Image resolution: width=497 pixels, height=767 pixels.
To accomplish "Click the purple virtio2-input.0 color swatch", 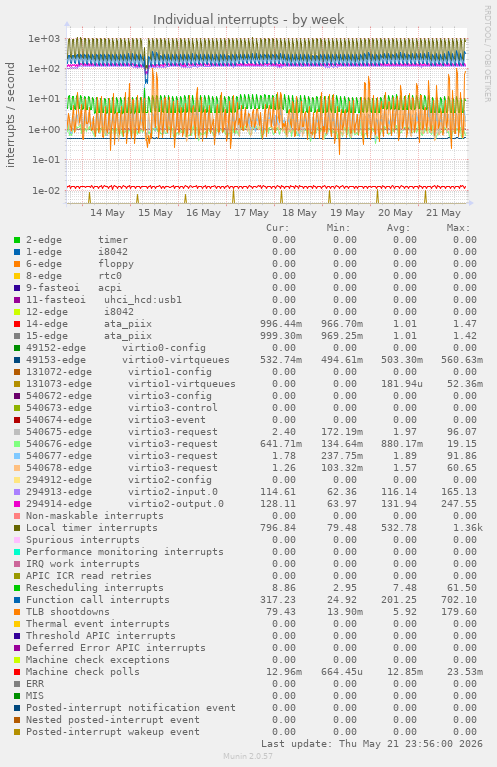I will point(17,492).
